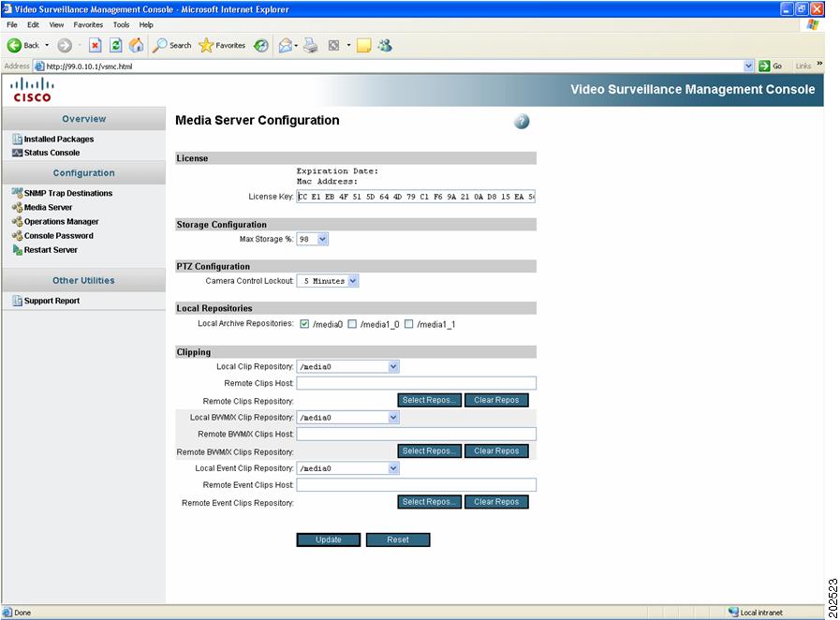The width and height of the screenshot is (840, 620).
Task: Click the Media Server sidebar icon
Action: (17, 207)
